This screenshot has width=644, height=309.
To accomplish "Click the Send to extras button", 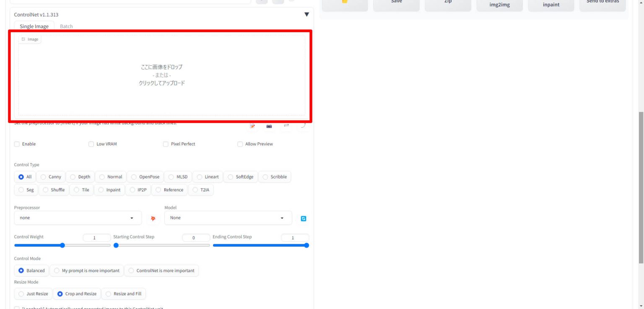I will click(x=602, y=3).
